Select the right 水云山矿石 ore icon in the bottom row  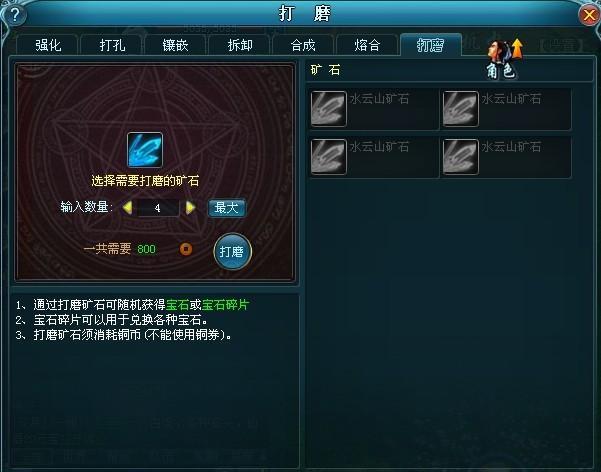pos(460,157)
